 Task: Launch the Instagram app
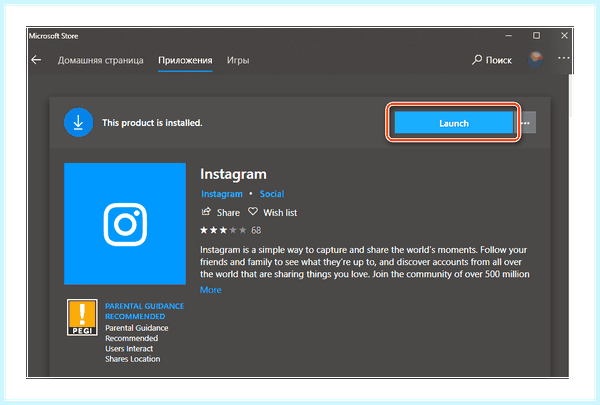[x=453, y=123]
